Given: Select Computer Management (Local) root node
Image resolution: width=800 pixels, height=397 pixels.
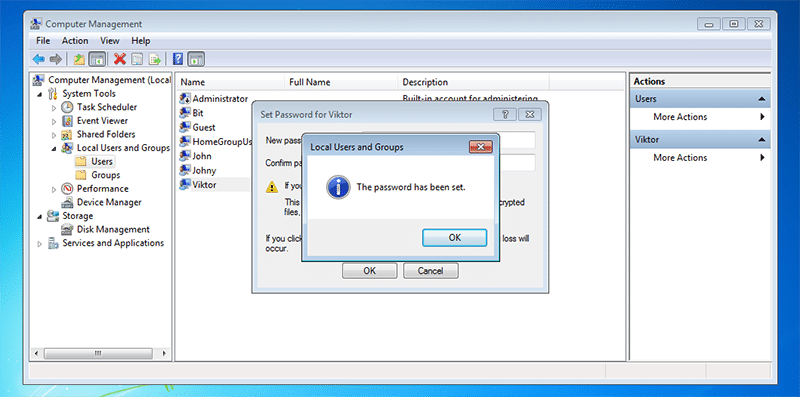Looking at the screenshot, I should click(x=109, y=80).
